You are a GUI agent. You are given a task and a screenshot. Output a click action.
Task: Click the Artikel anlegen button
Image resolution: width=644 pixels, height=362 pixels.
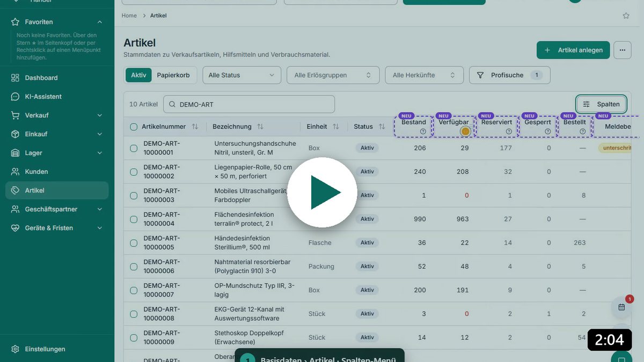pos(573,50)
